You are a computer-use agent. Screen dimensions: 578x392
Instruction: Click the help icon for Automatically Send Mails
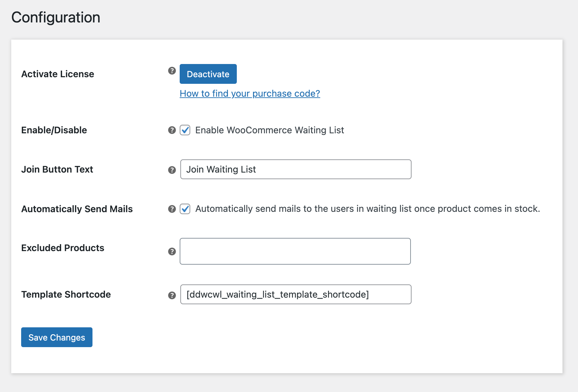pos(172,209)
